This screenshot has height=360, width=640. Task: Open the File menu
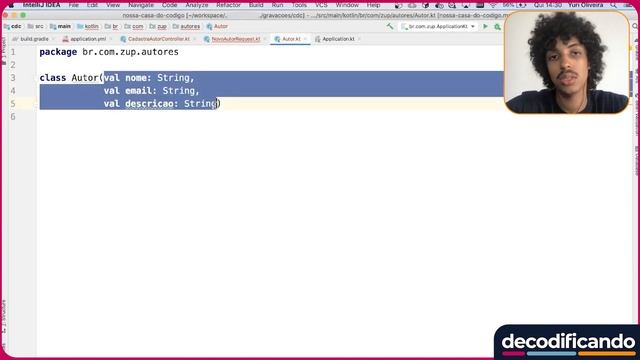[x=73, y=5]
